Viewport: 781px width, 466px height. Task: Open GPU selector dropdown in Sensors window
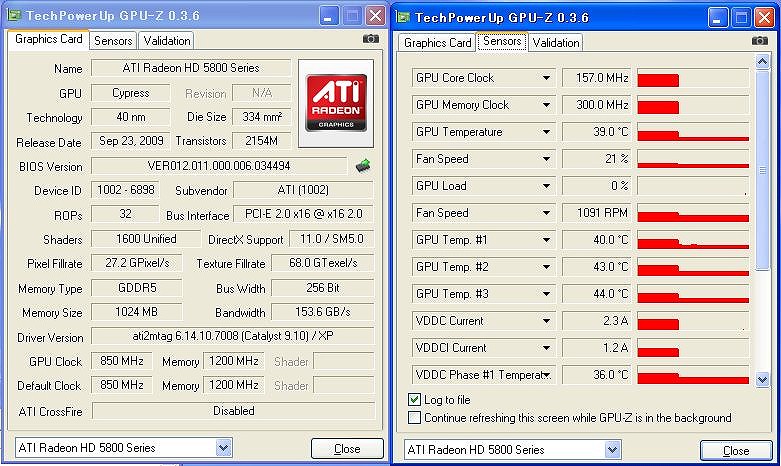(613, 450)
